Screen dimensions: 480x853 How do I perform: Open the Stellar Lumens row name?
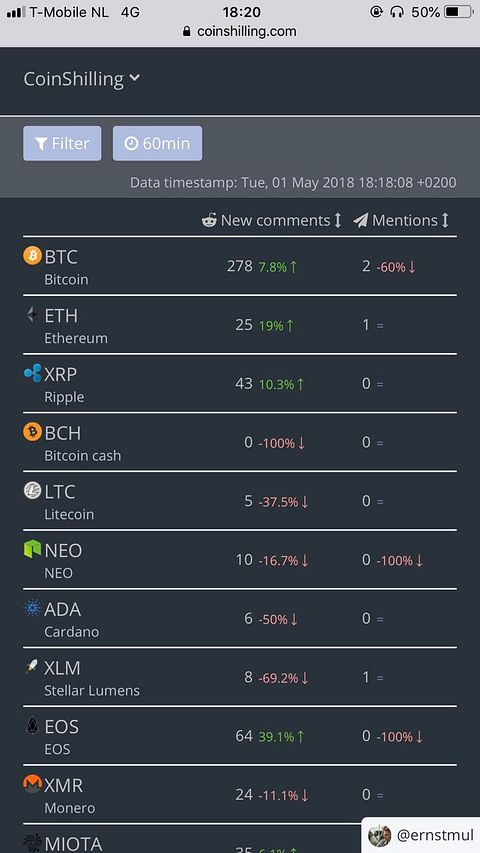tap(92, 691)
